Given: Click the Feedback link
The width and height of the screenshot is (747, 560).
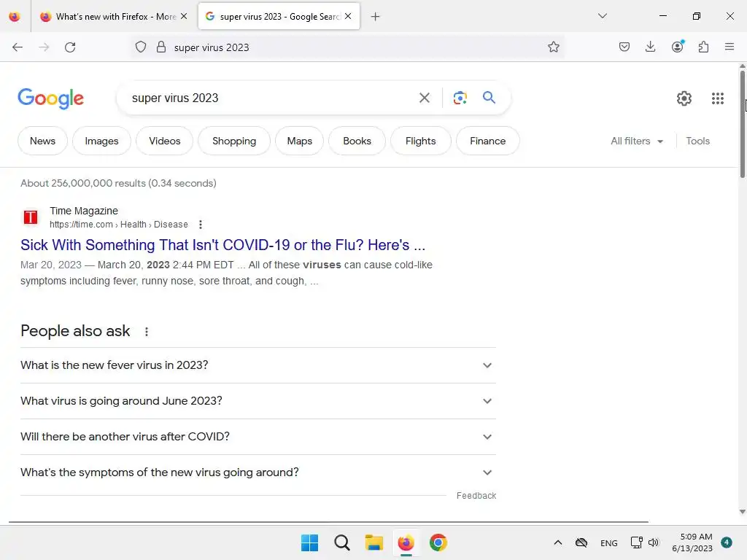Looking at the screenshot, I should pos(476,496).
